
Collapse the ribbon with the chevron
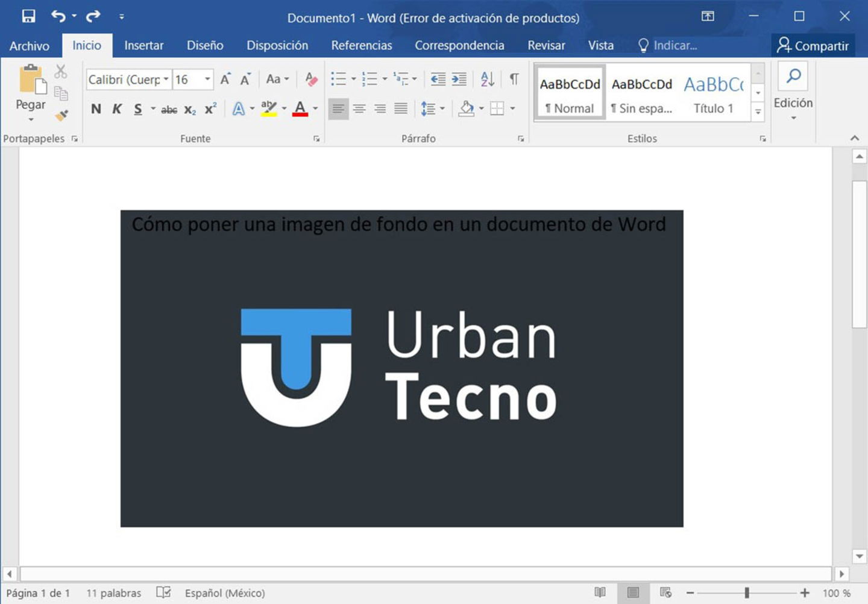(x=855, y=138)
